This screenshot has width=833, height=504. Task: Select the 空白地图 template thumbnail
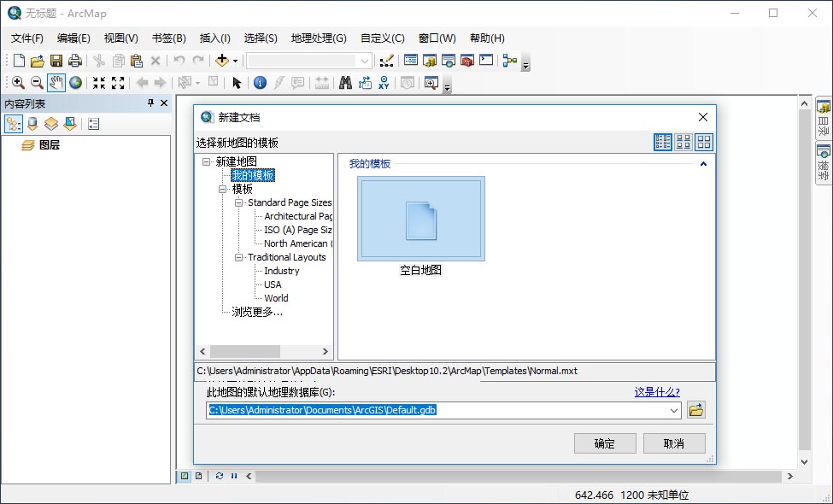pos(421,219)
